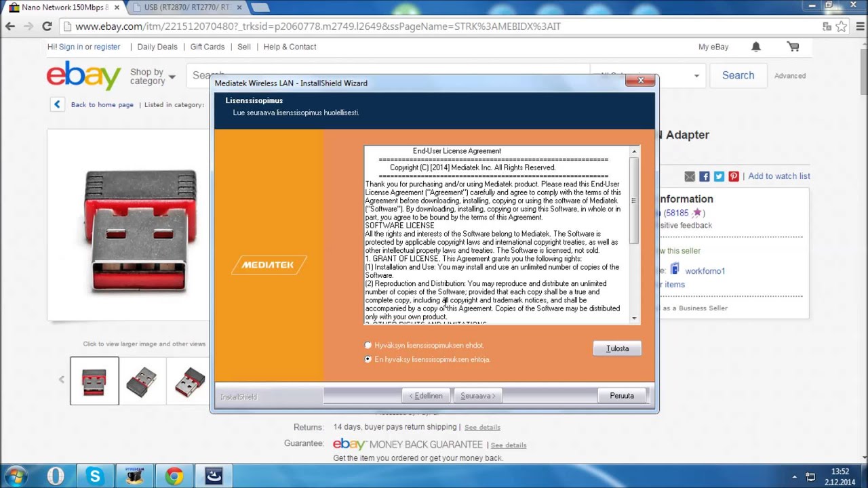Share listing on Pinterest
The height and width of the screenshot is (488, 868).
734,176
